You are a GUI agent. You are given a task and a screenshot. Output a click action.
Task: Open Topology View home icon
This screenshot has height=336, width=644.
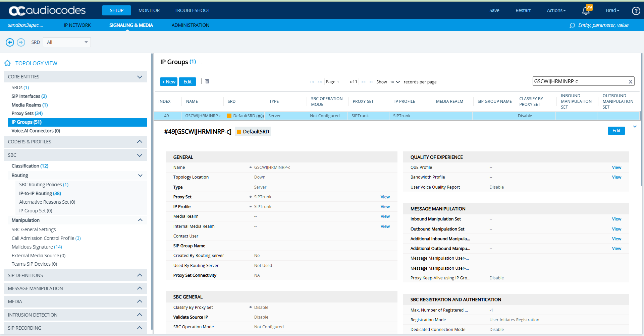pyautogui.click(x=7, y=63)
